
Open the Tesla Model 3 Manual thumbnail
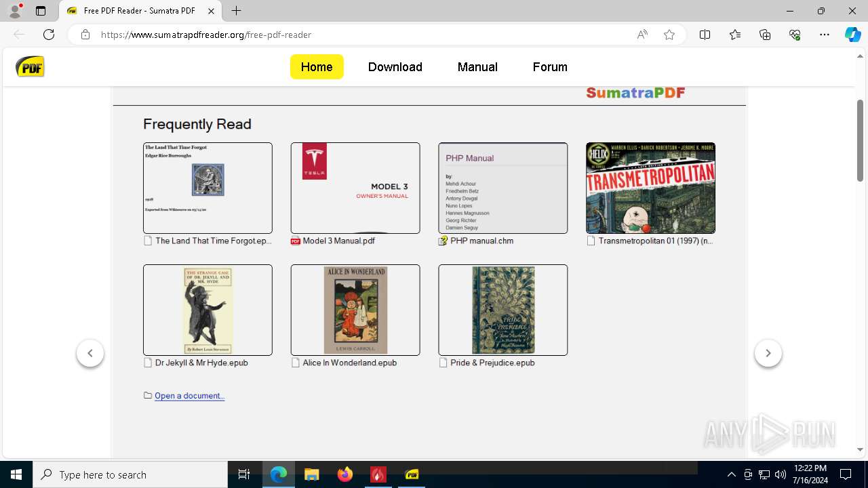[x=355, y=188]
